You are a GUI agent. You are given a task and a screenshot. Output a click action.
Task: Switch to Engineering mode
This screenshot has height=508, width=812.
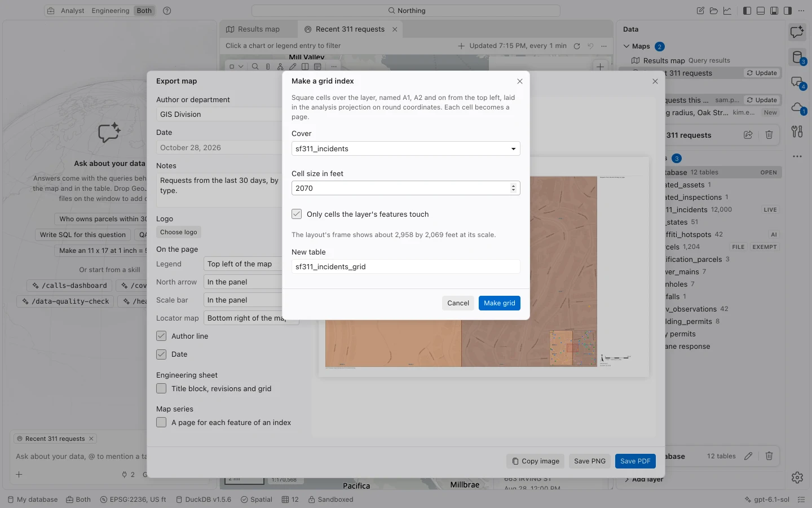click(111, 11)
